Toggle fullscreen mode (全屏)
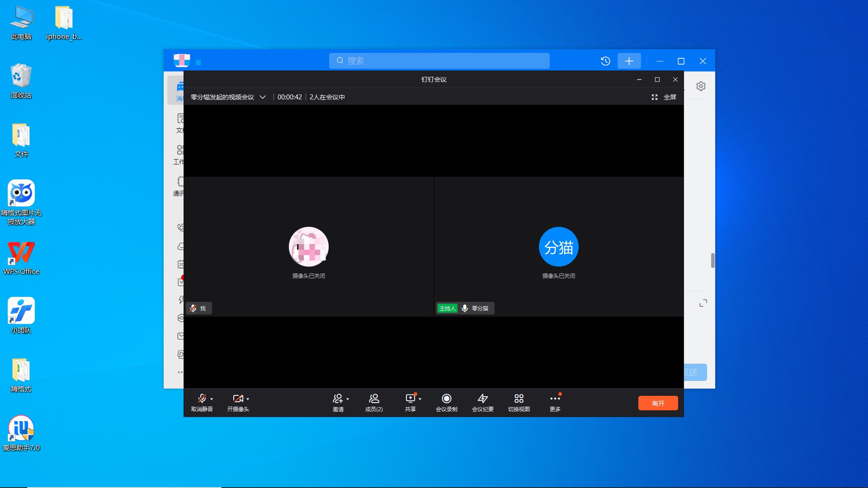The width and height of the screenshot is (868, 488). [664, 97]
